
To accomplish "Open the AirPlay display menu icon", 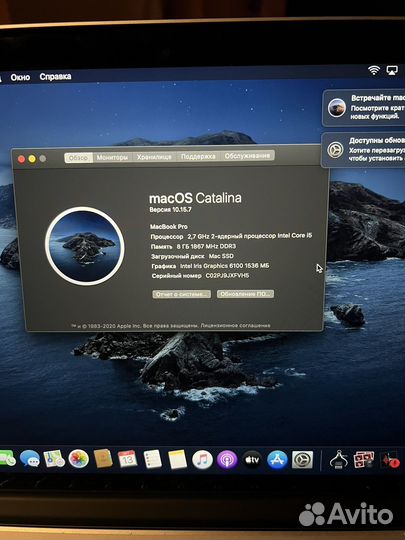I will pyautogui.click(x=392, y=70).
